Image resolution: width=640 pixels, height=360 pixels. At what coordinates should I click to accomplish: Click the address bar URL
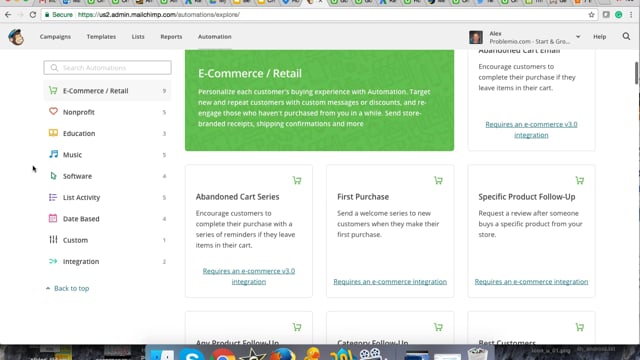click(159, 15)
